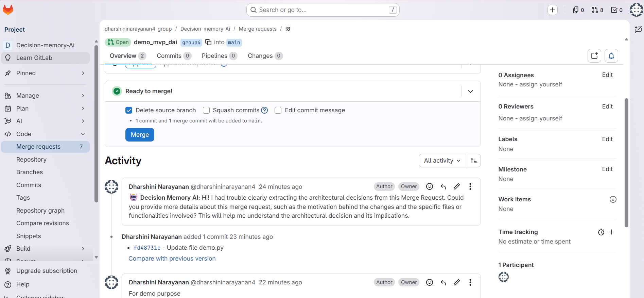
Task: Expand the Ready to merge details
Action: (471, 91)
